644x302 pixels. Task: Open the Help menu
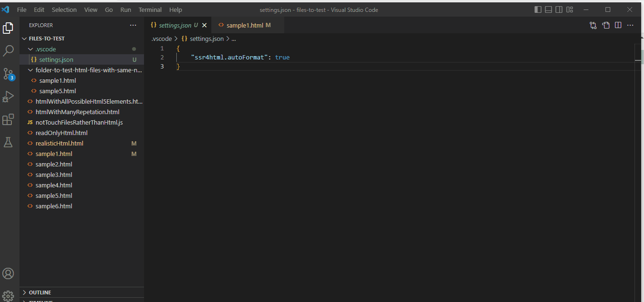point(175,10)
